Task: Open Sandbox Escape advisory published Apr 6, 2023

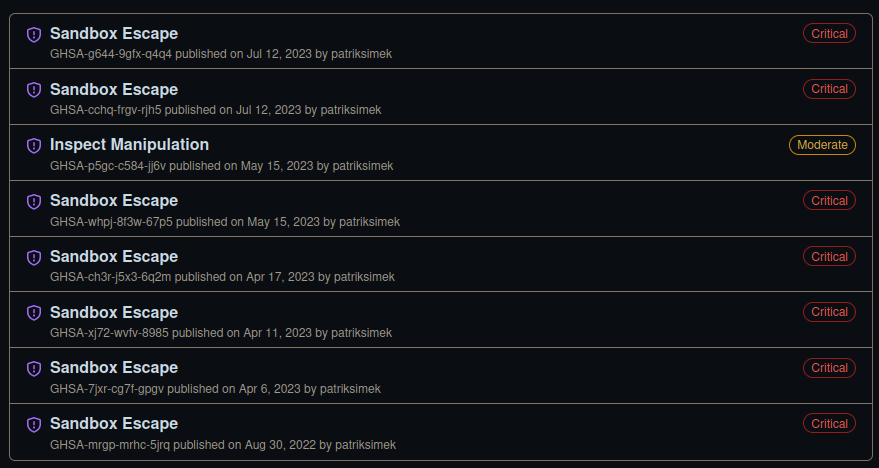Action: [x=114, y=367]
